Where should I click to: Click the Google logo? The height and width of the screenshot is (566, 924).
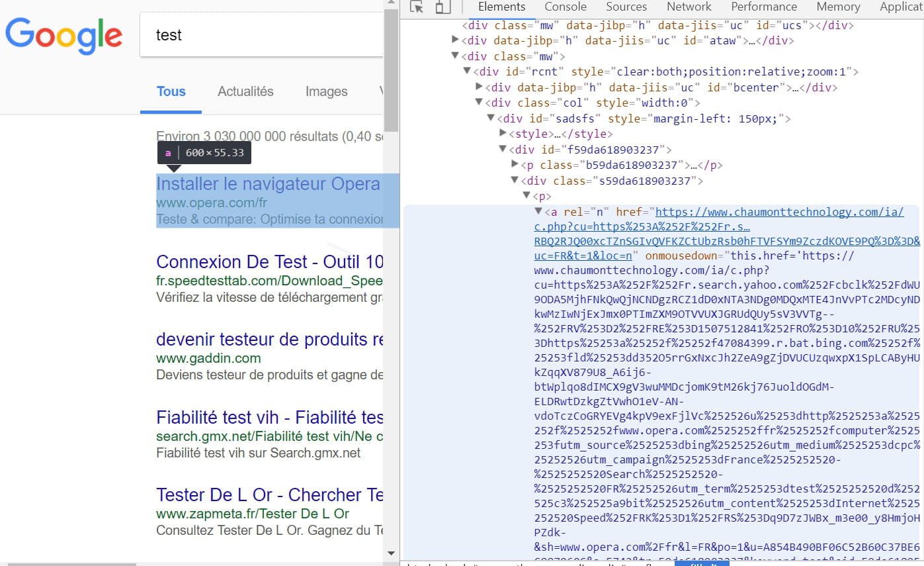[x=64, y=36]
